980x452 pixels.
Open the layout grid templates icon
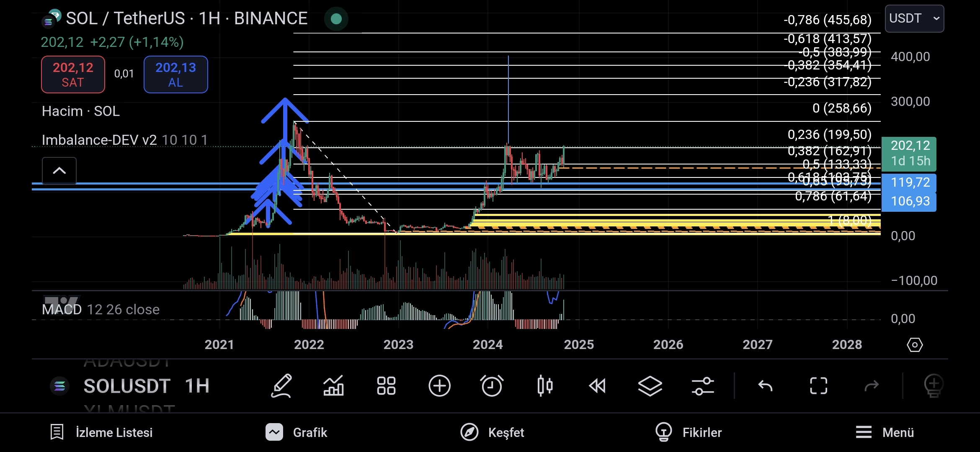tap(386, 385)
